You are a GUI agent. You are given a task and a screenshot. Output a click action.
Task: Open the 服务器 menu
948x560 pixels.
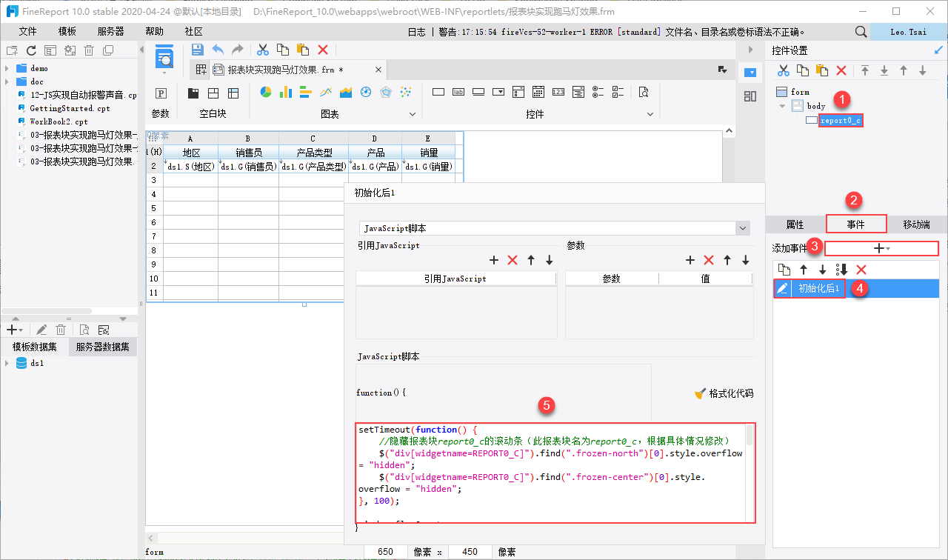tap(111, 32)
